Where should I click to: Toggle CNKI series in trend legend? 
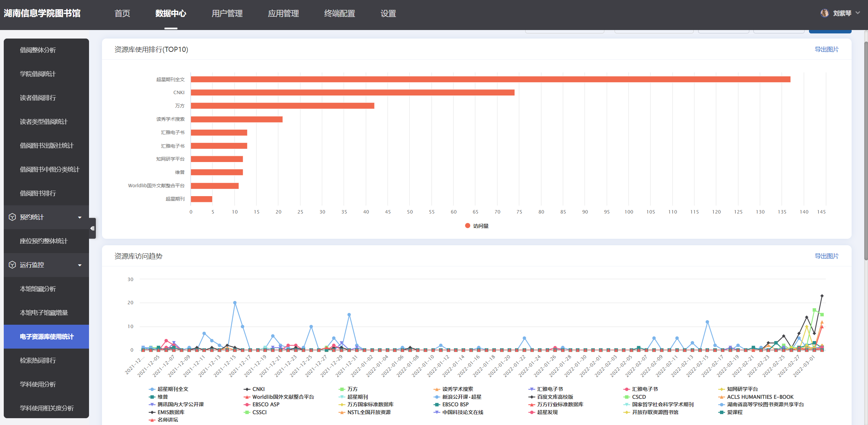click(258, 389)
